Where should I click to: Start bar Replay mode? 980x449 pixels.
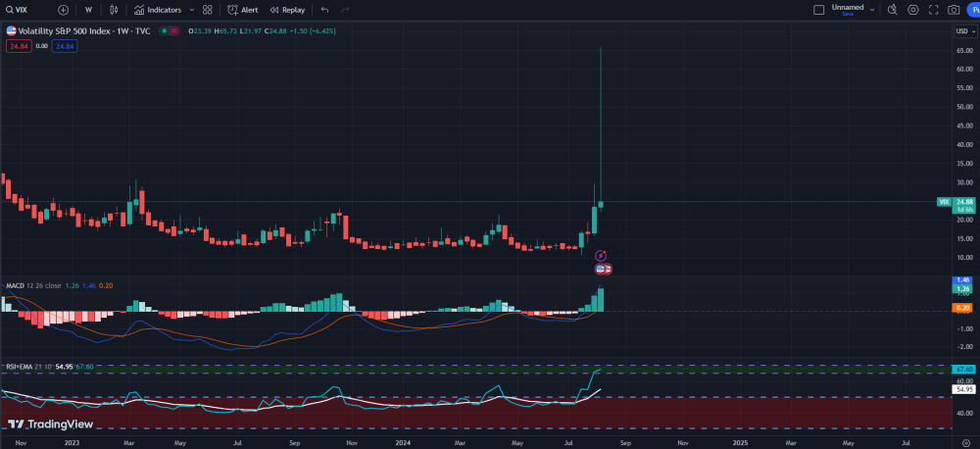click(287, 10)
